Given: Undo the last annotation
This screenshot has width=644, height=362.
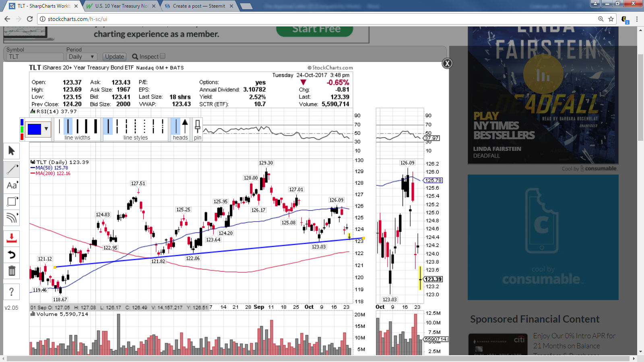Looking at the screenshot, I should (x=12, y=255).
